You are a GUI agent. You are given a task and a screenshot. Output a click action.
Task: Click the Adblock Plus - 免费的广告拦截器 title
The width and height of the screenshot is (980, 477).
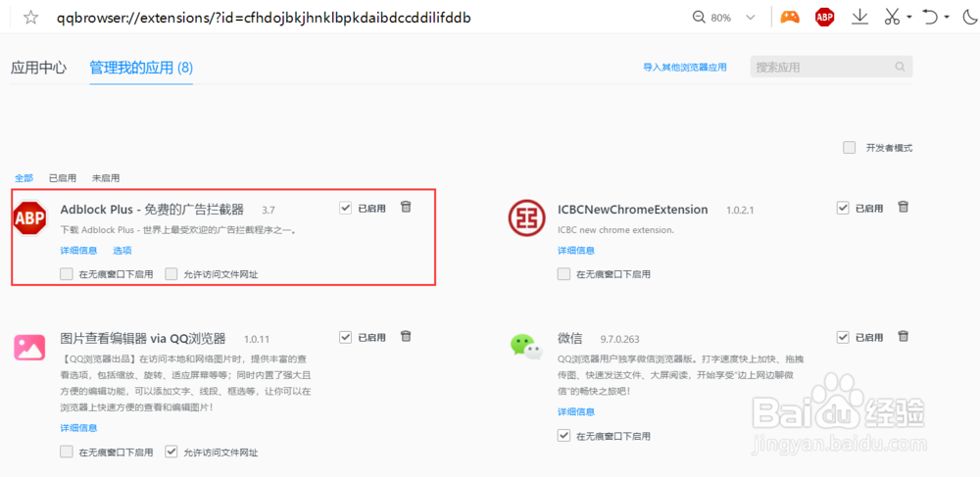152,210
